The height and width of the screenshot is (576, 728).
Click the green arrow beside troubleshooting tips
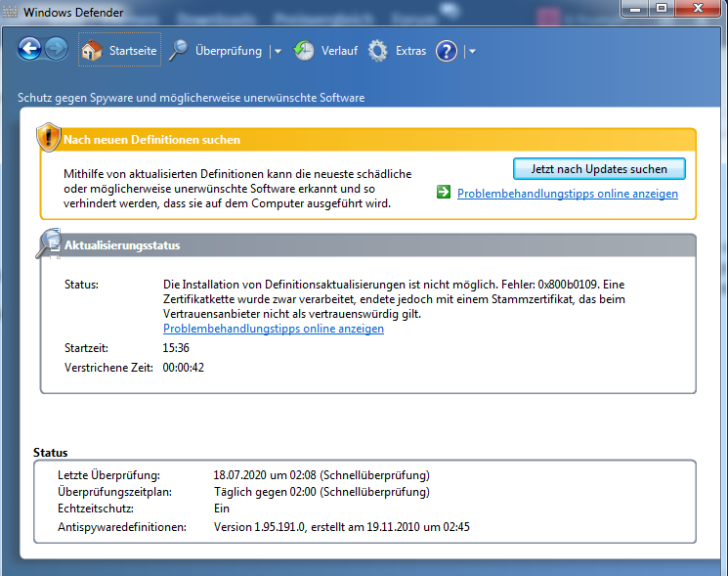point(444,192)
